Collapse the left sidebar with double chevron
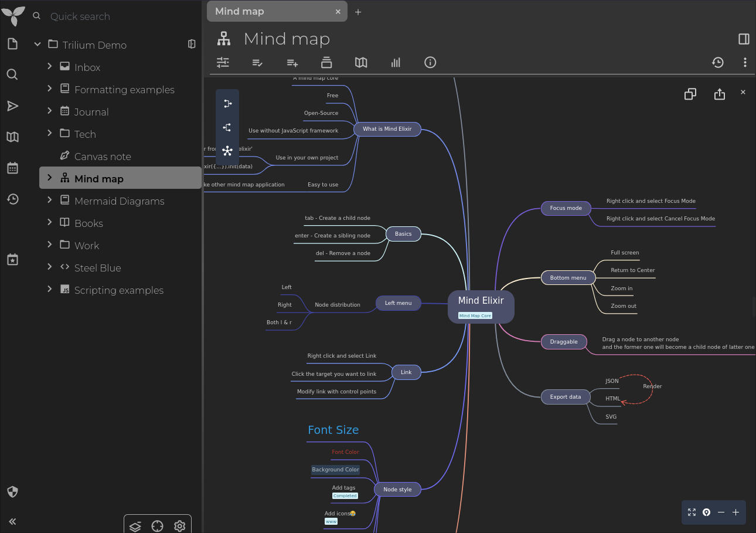The width and height of the screenshot is (756, 533). coord(12,521)
